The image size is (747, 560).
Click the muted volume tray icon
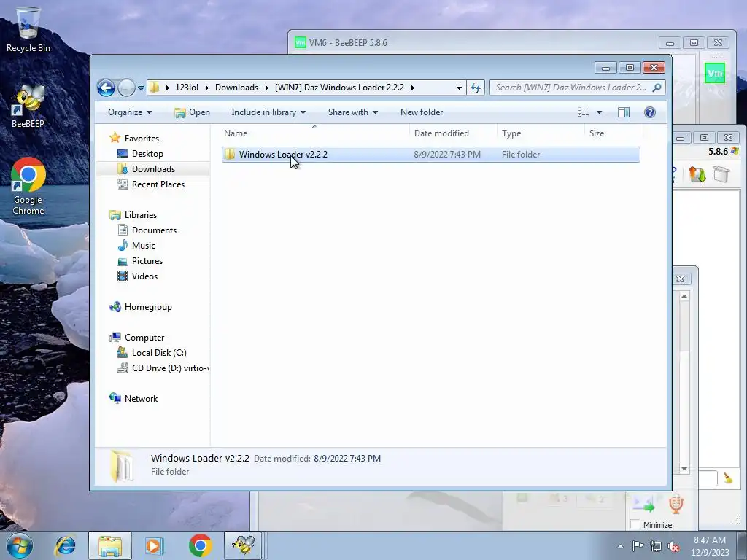click(x=673, y=546)
